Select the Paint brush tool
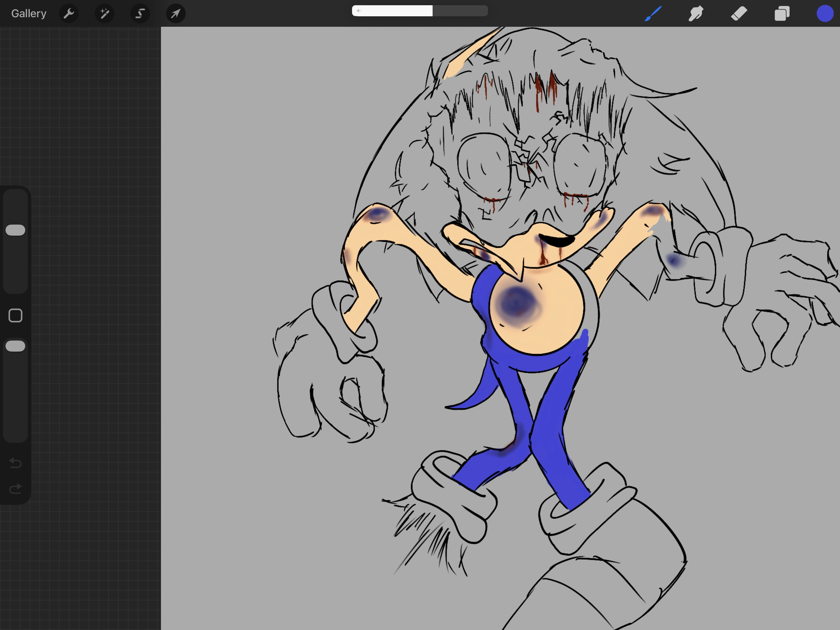This screenshot has height=630, width=840. pyautogui.click(x=653, y=14)
